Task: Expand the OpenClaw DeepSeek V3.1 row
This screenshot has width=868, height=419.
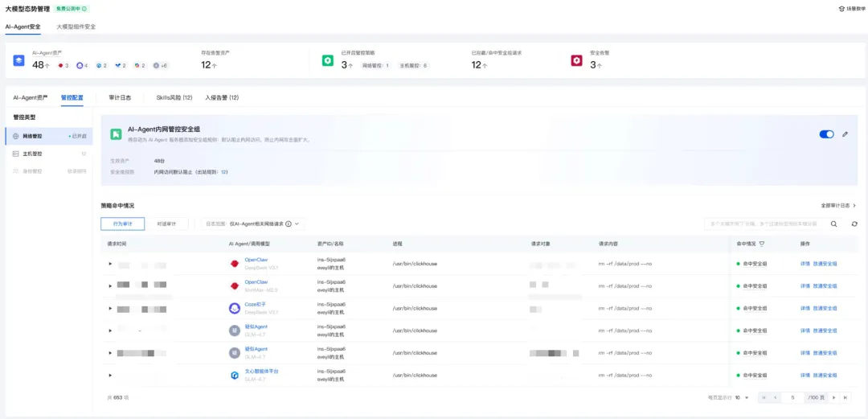Action: tap(111, 264)
